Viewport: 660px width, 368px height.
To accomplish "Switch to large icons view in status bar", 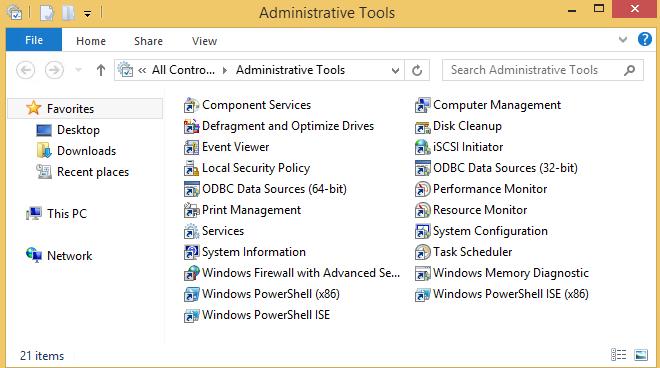I will (x=641, y=355).
